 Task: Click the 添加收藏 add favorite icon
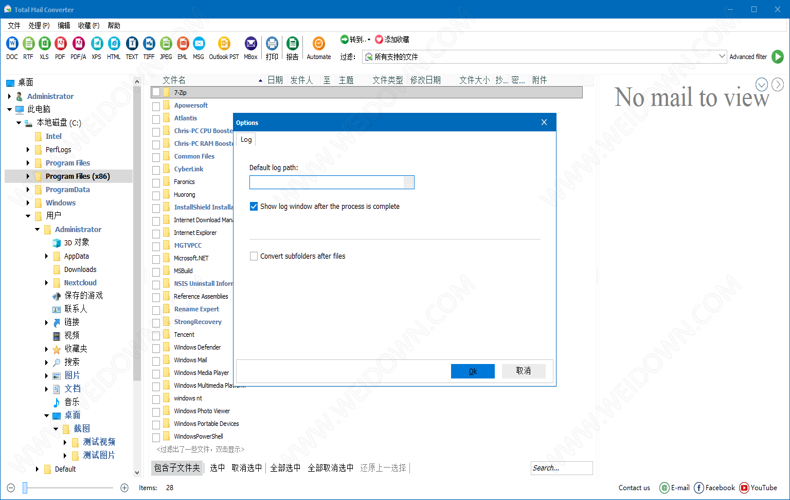379,39
